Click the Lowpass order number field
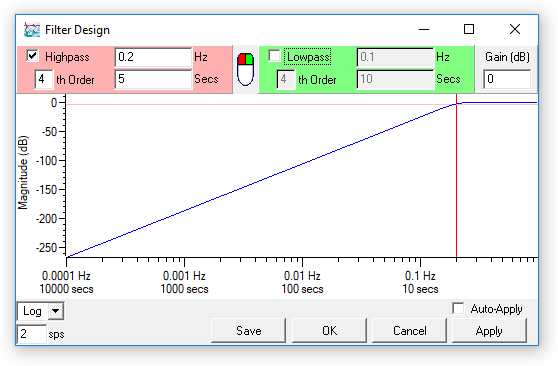Viewport: 558px width, 366px height. (286, 79)
